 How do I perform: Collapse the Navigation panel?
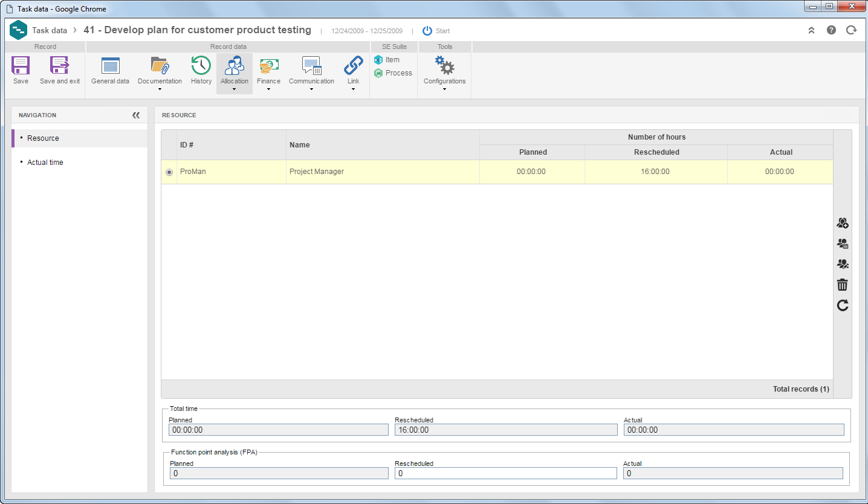pos(136,115)
